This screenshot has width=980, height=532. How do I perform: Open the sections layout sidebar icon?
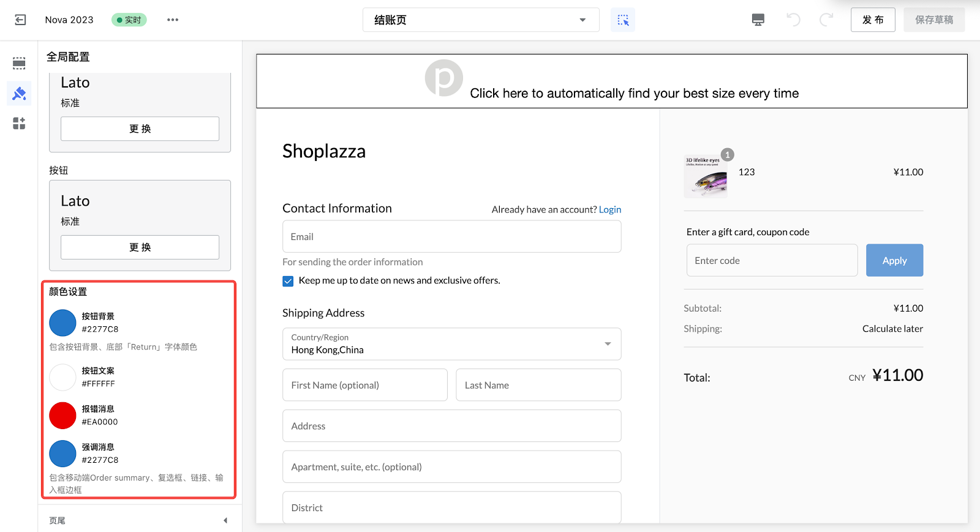click(19, 63)
